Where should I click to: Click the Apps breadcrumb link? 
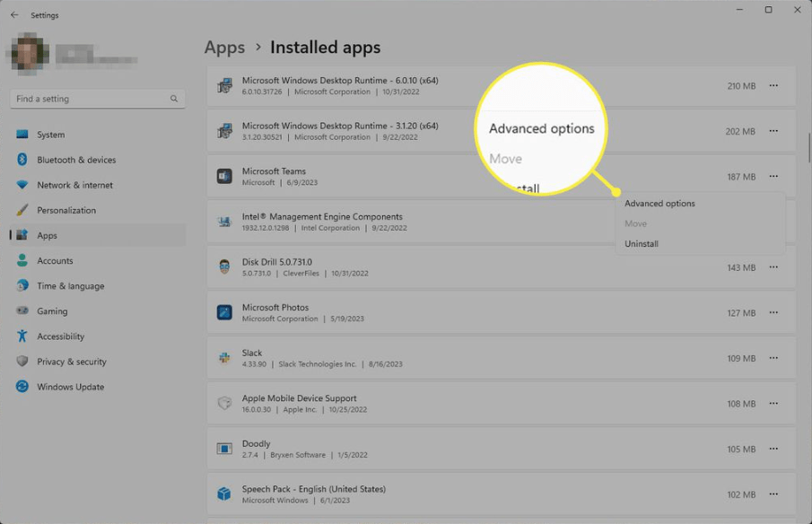click(224, 48)
